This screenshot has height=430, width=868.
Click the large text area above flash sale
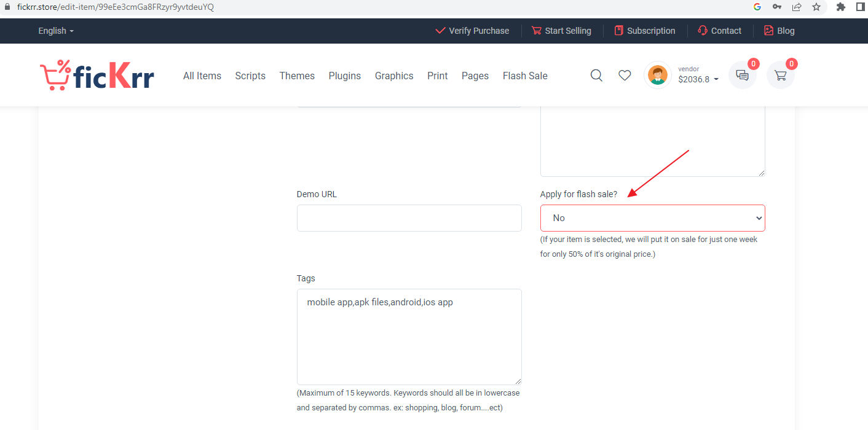coord(653,141)
